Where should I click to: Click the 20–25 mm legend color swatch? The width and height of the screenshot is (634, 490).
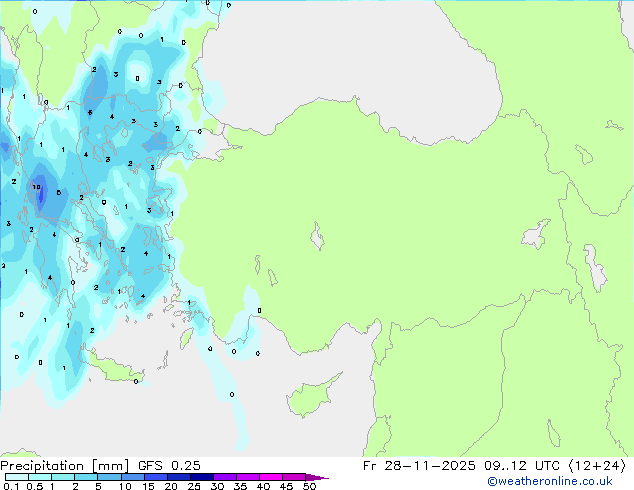click(178, 477)
